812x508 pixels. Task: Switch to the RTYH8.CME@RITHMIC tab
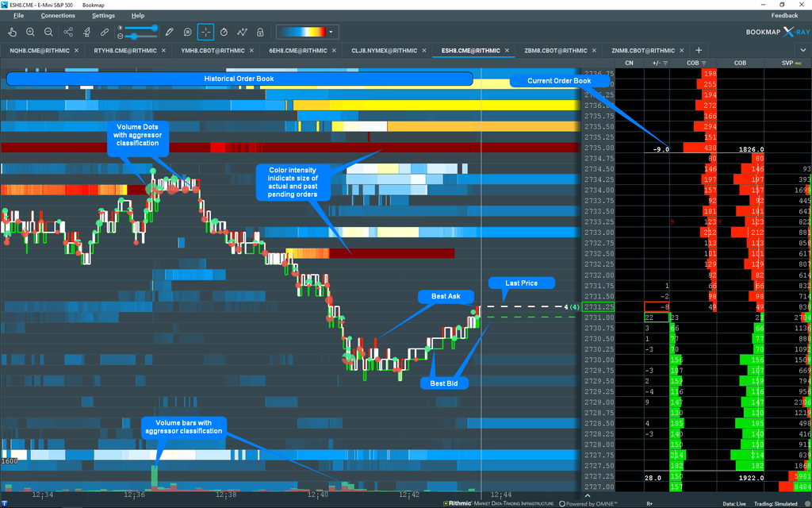pos(125,51)
